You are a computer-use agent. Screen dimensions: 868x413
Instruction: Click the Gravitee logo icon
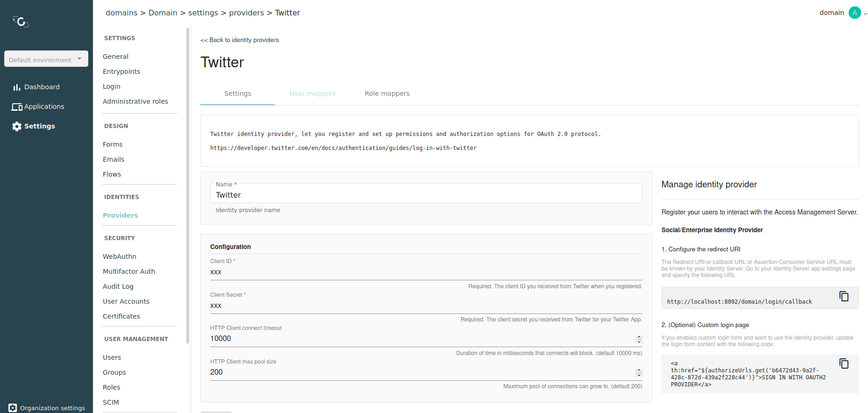coord(21,21)
